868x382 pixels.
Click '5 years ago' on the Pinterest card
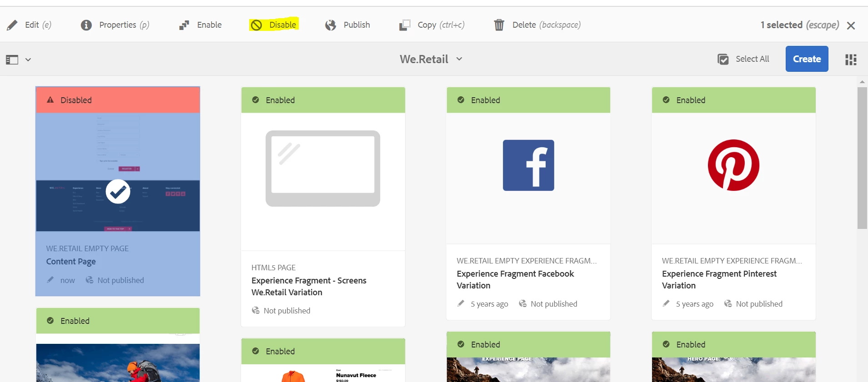pos(694,304)
